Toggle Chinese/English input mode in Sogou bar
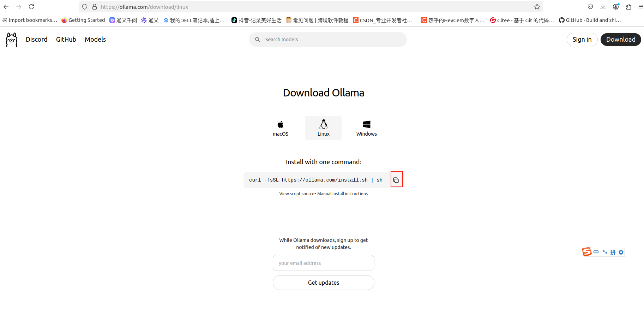This screenshot has height=314, width=644. click(596, 252)
